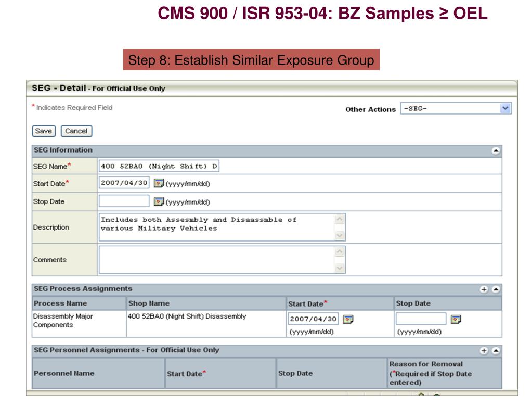Collapse the SEG Information section
This screenshot has height=406, width=532.
[496, 151]
